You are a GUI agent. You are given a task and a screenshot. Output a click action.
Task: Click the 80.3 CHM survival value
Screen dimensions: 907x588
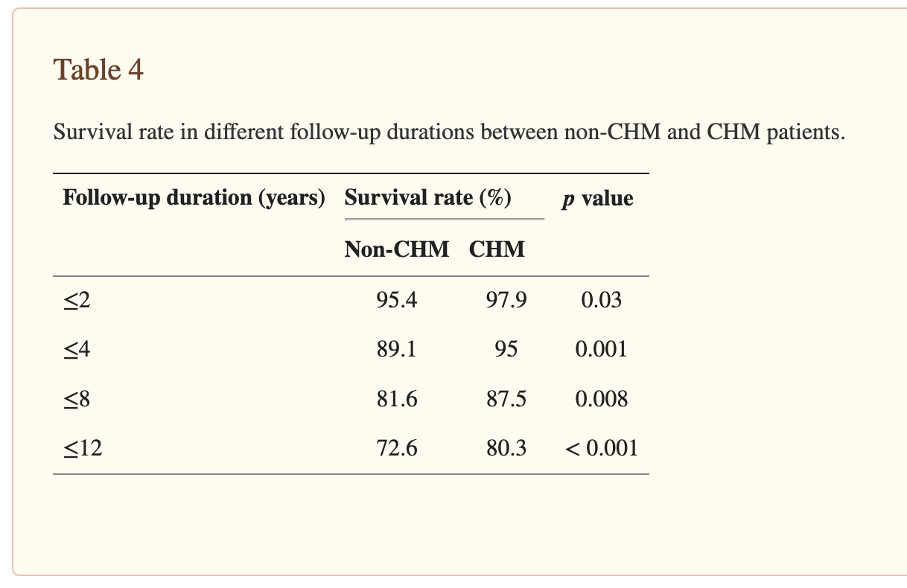(506, 448)
